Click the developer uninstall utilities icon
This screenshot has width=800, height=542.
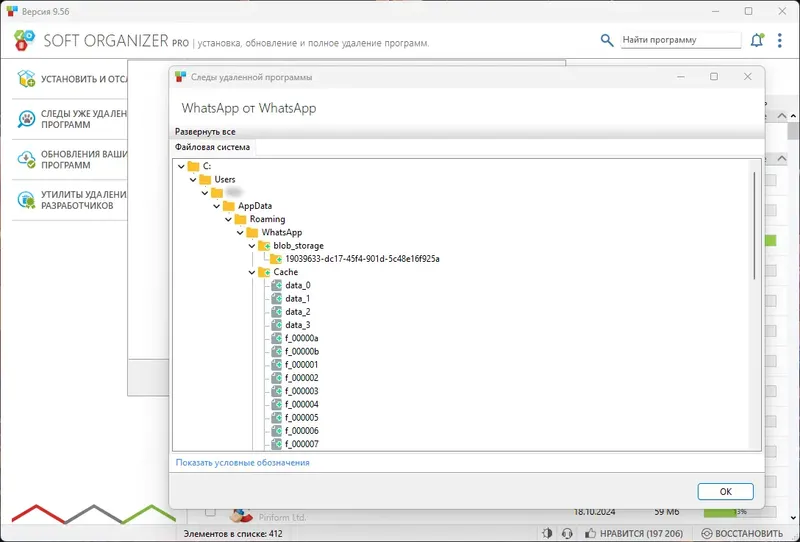pos(26,200)
